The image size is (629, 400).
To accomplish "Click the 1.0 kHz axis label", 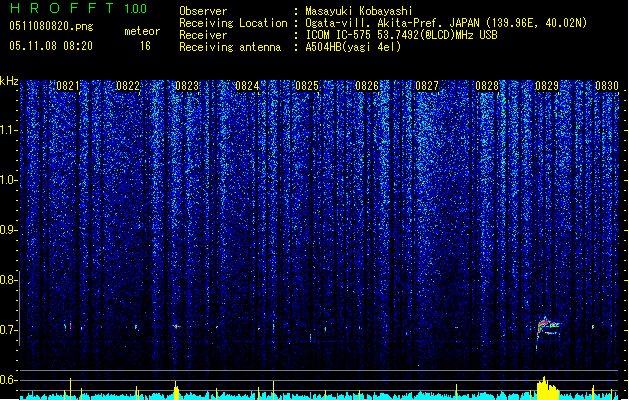I will [8, 180].
